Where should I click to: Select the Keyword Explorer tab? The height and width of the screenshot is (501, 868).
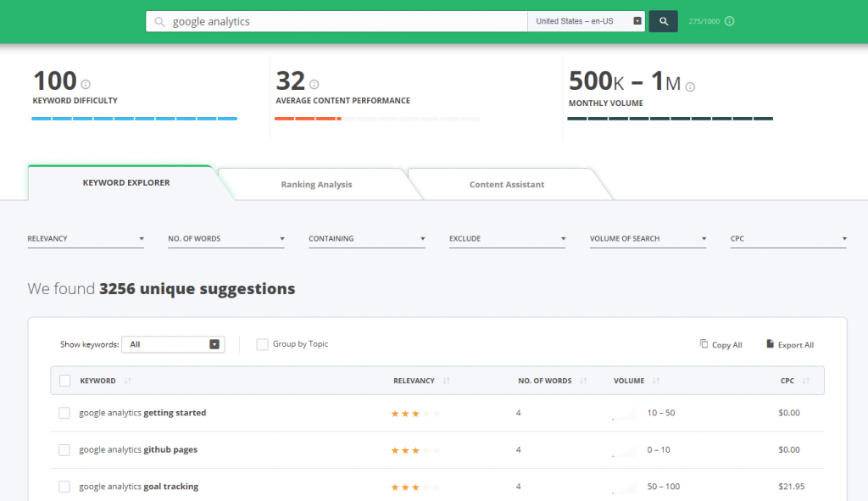[126, 183]
